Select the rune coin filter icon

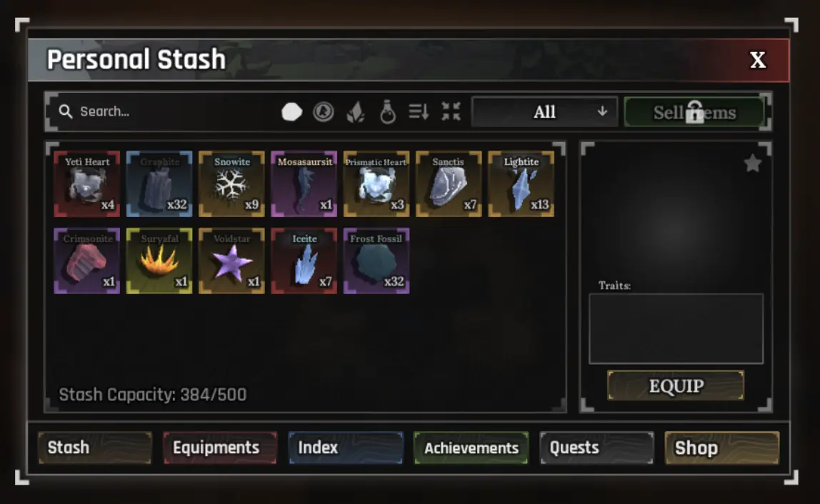click(x=323, y=111)
